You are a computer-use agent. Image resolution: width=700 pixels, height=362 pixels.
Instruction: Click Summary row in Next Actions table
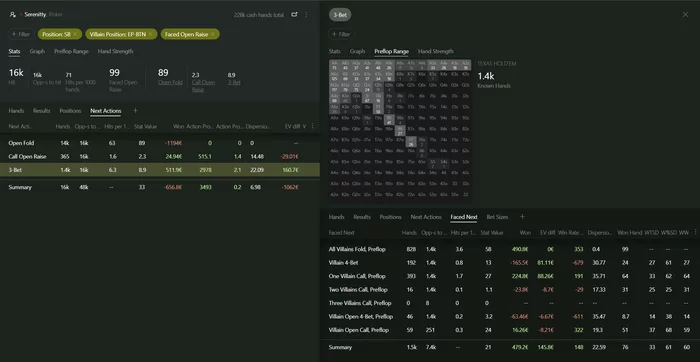pos(160,187)
